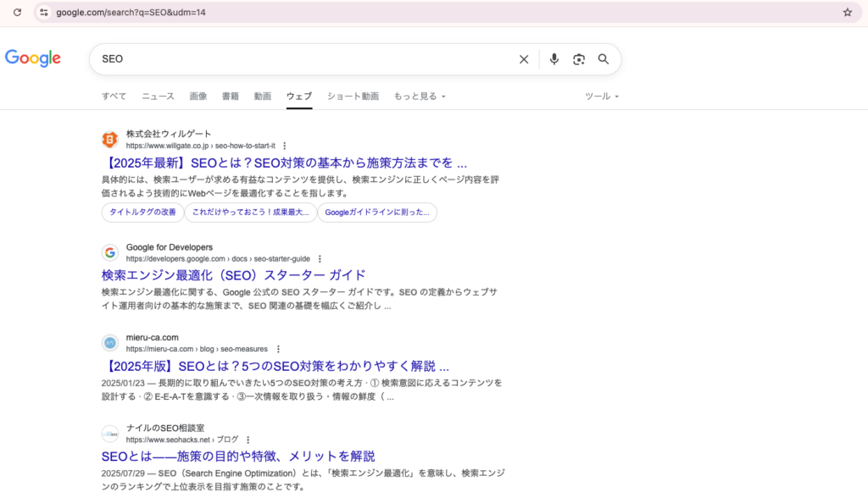Image resolution: width=868 pixels, height=498 pixels.
Task: Open SEOとは——施策の目的や特徴 result
Action: [x=238, y=456]
